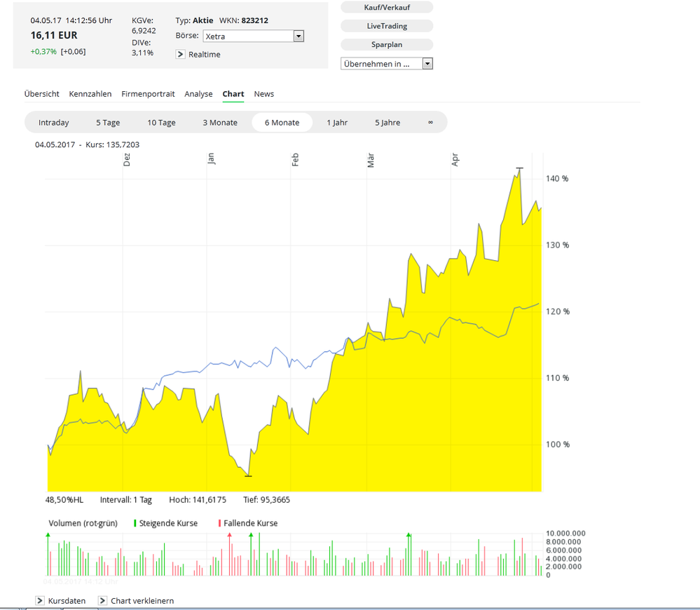Click the LiveTrading button
This screenshot has height=610, width=700.
tap(386, 26)
